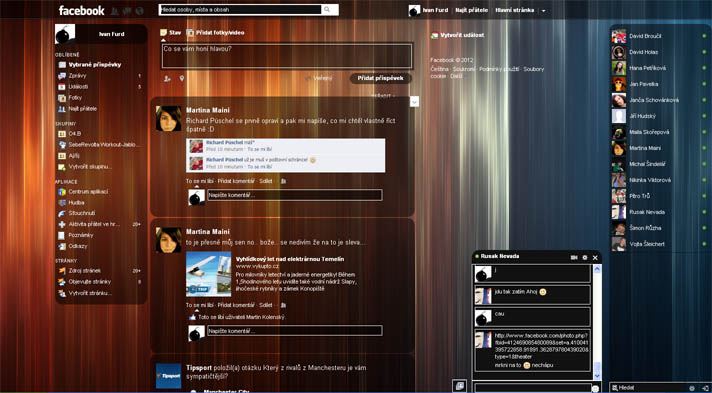Click Čeština language link in footer

[438, 69]
